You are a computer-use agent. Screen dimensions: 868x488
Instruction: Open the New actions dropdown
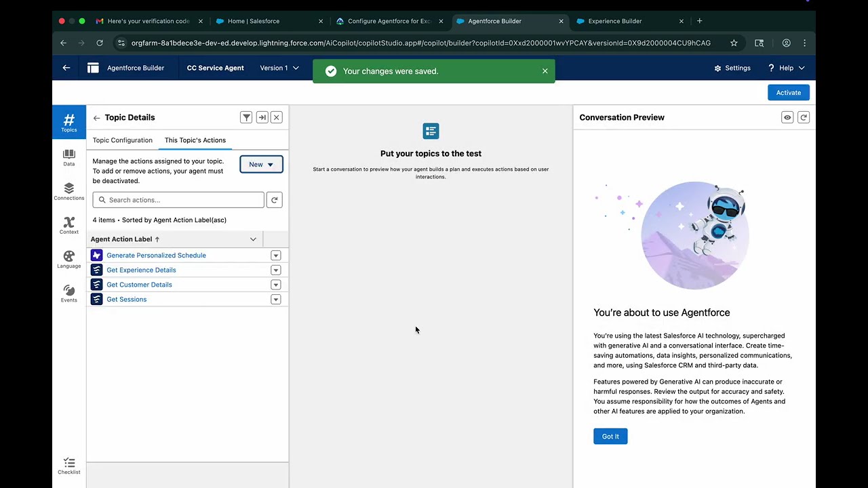[261, 164]
